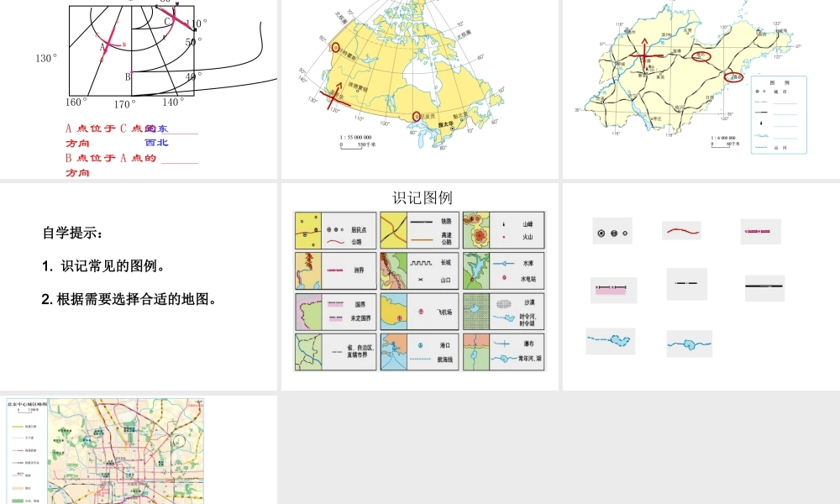This screenshot has height=504, width=840.
Task: Click the Shandong map scale 1:6 000 000
Action: click(723, 138)
